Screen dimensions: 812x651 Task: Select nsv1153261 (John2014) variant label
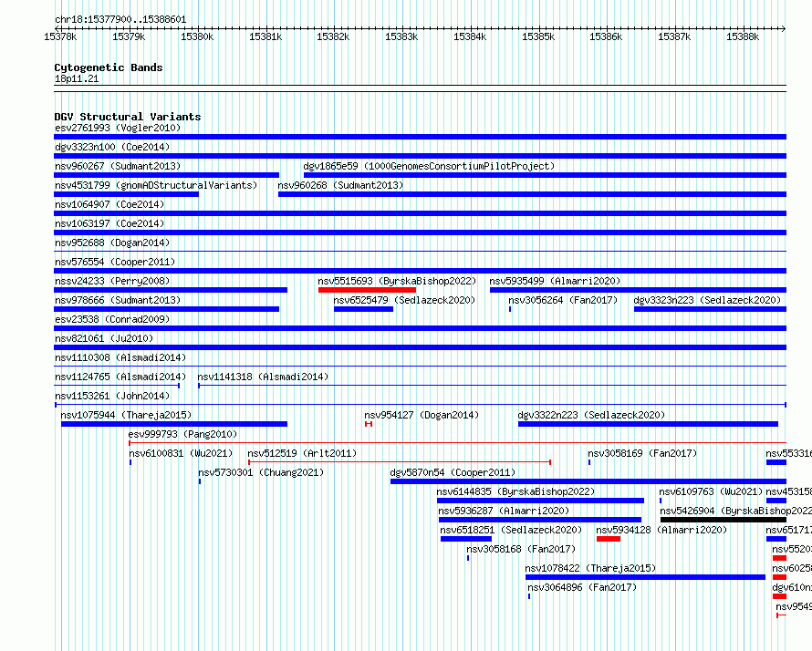[112, 396]
